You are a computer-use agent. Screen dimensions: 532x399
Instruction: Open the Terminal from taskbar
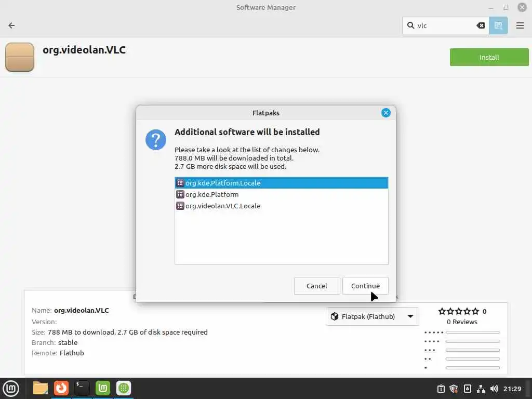tap(82, 388)
